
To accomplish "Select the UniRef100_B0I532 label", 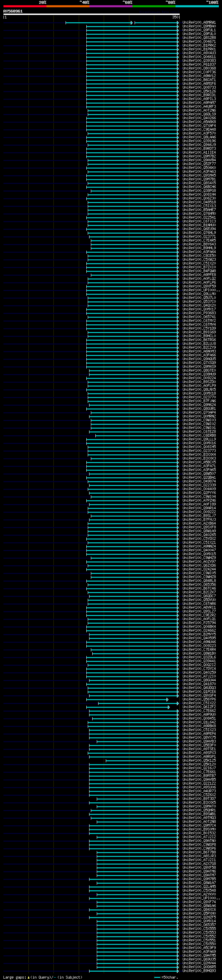I will (199, 833).
